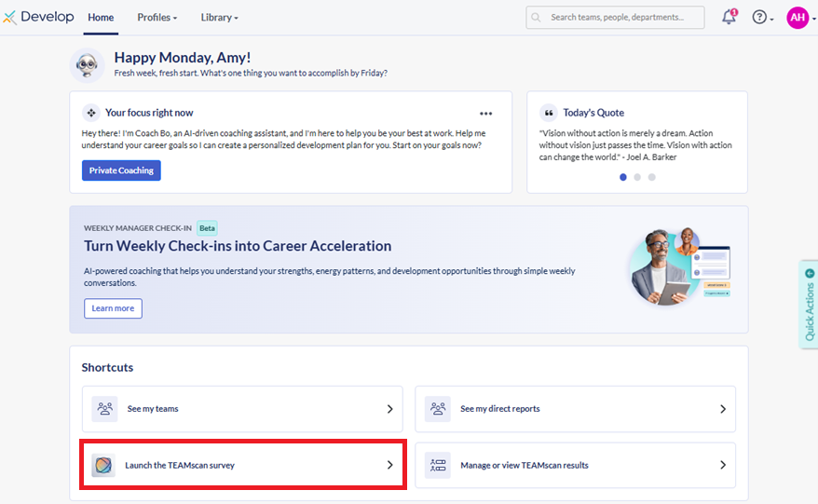The height and width of the screenshot is (504, 818).
Task: Open the notifications bell
Action: [729, 17]
